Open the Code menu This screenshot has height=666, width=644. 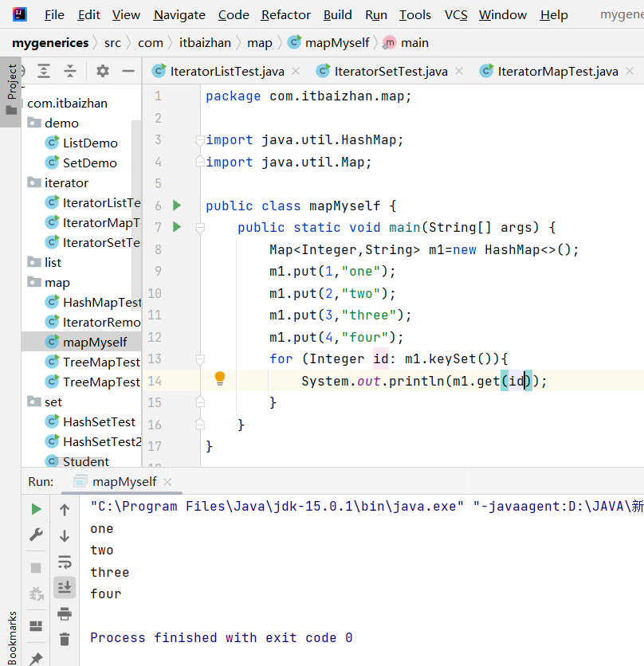click(234, 15)
